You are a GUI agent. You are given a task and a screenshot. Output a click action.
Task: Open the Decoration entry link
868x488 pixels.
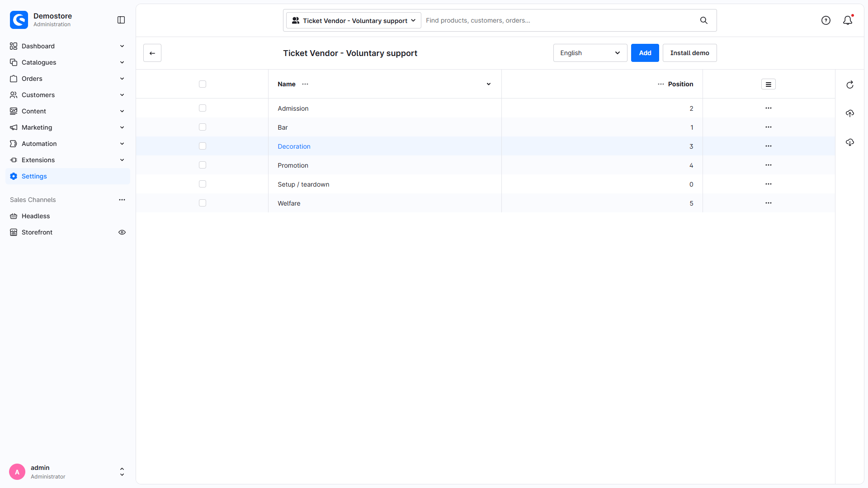(294, 146)
